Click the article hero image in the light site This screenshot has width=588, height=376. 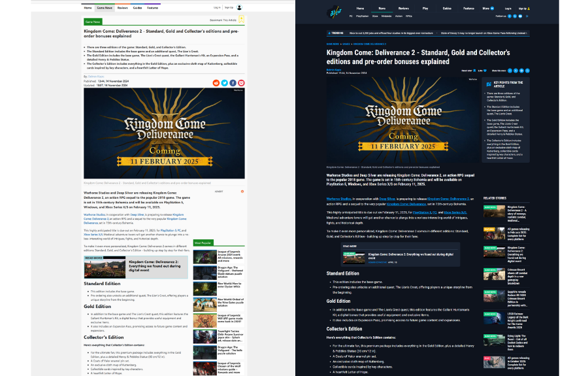coord(164,133)
